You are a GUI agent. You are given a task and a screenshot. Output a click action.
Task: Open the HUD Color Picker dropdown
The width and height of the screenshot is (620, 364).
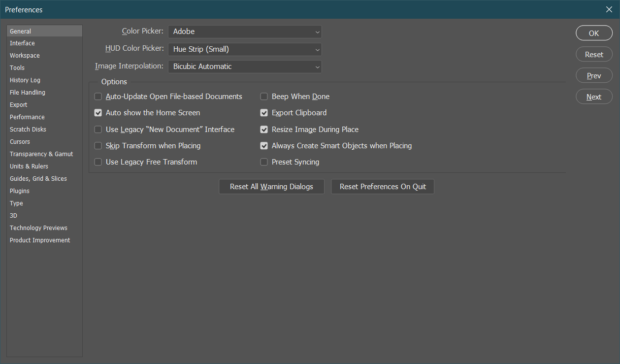click(x=245, y=49)
